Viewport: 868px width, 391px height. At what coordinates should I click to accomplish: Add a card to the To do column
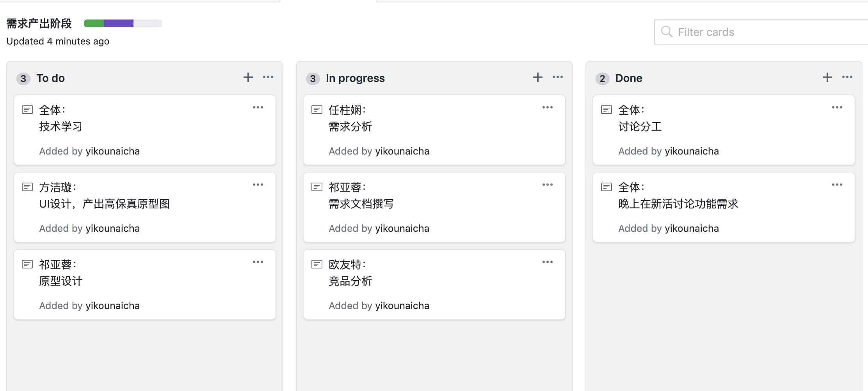[248, 77]
